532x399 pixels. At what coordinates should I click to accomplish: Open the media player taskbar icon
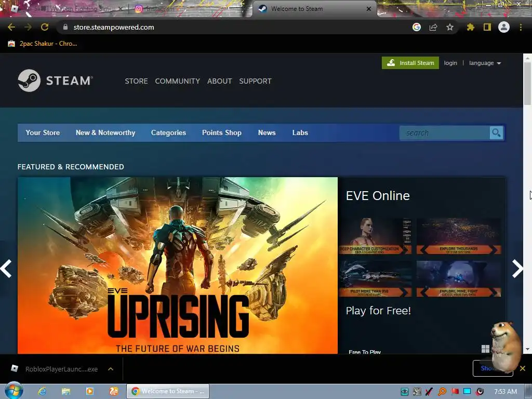pyautogui.click(x=89, y=391)
